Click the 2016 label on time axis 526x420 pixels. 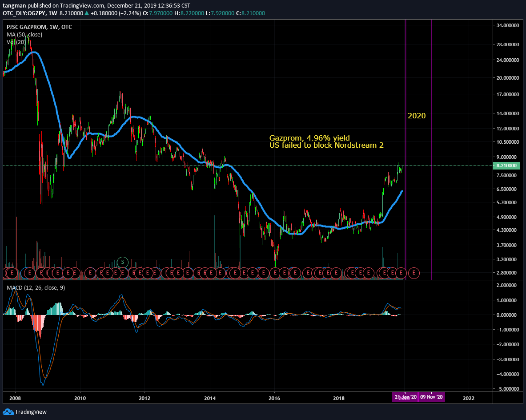(x=274, y=398)
